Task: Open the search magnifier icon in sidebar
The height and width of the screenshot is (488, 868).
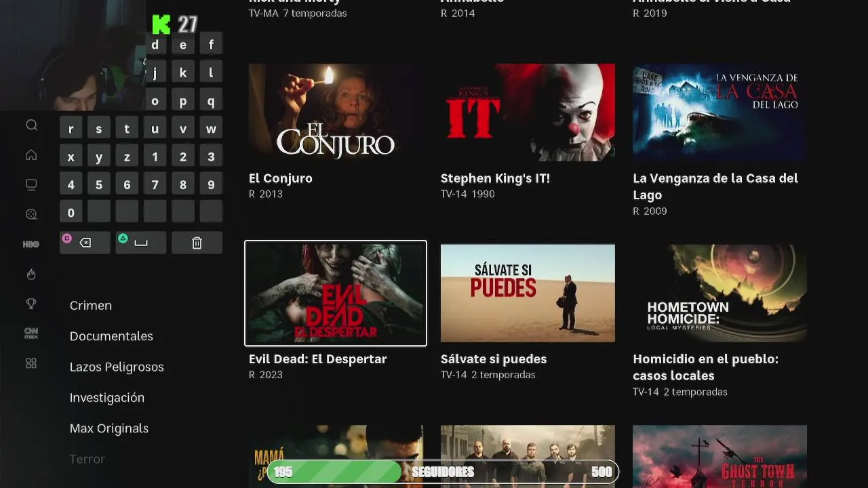Action: tap(31, 125)
